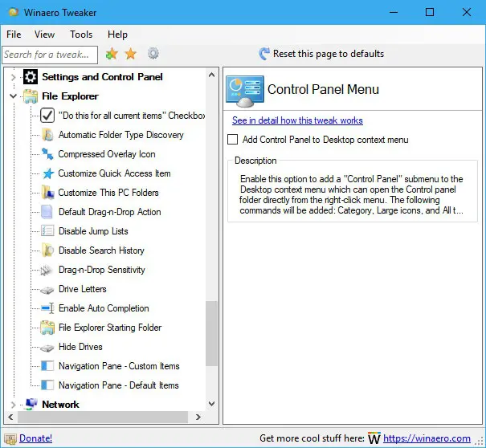
Task: Click the Network computers icon
Action: coord(31,404)
